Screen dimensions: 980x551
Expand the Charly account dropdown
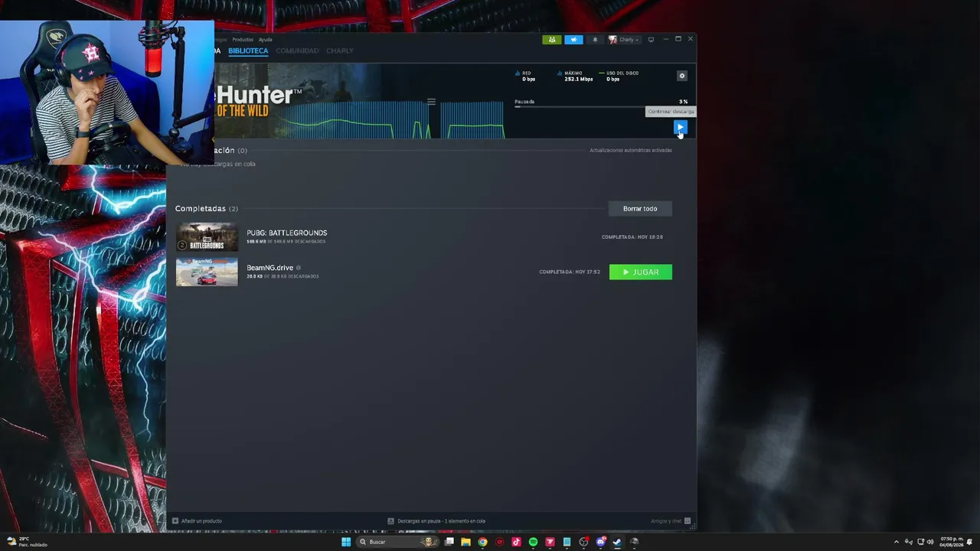(624, 40)
